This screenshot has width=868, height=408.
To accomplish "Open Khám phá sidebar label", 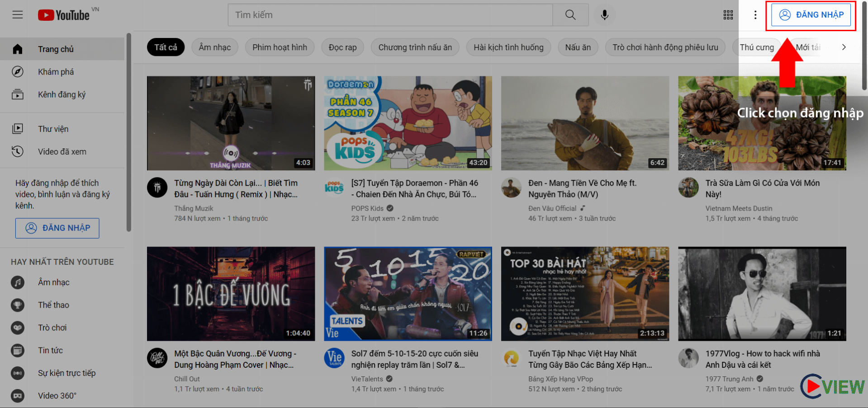I will (56, 72).
